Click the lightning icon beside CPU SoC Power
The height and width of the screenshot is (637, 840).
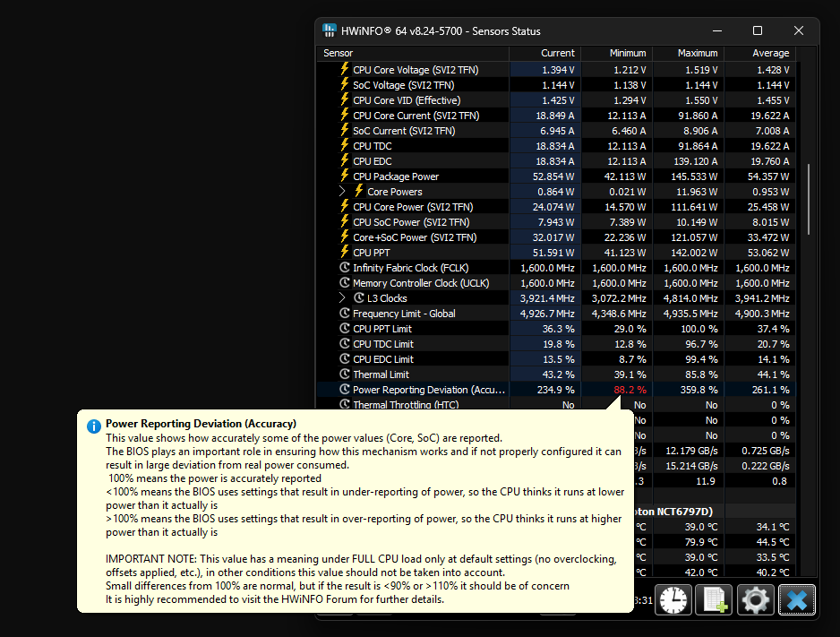coord(345,222)
